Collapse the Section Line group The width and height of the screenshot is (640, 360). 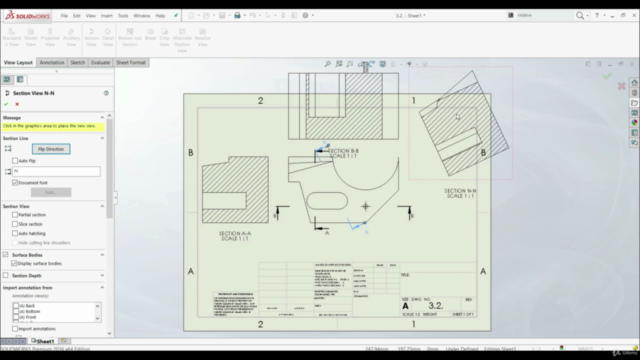(102, 138)
